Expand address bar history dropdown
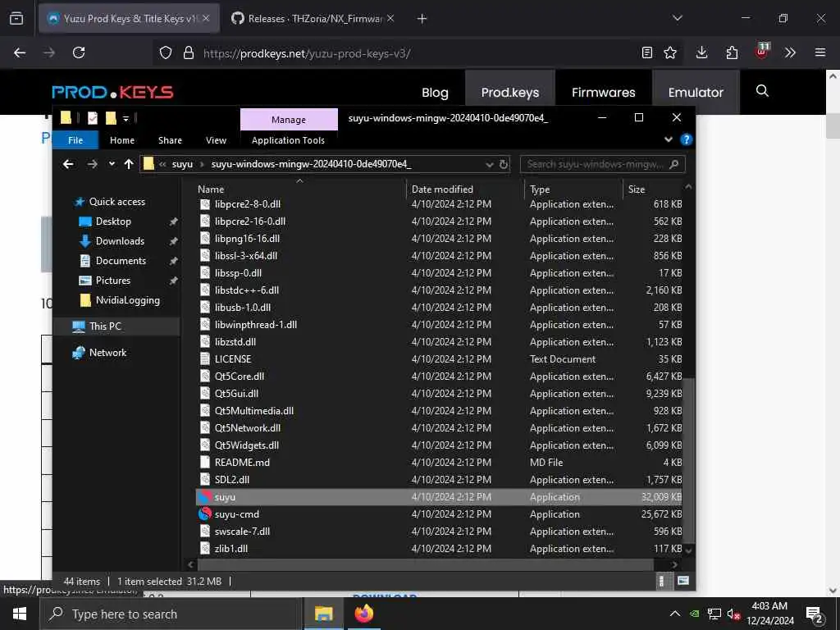Viewport: 840px width, 630px height. tap(489, 164)
